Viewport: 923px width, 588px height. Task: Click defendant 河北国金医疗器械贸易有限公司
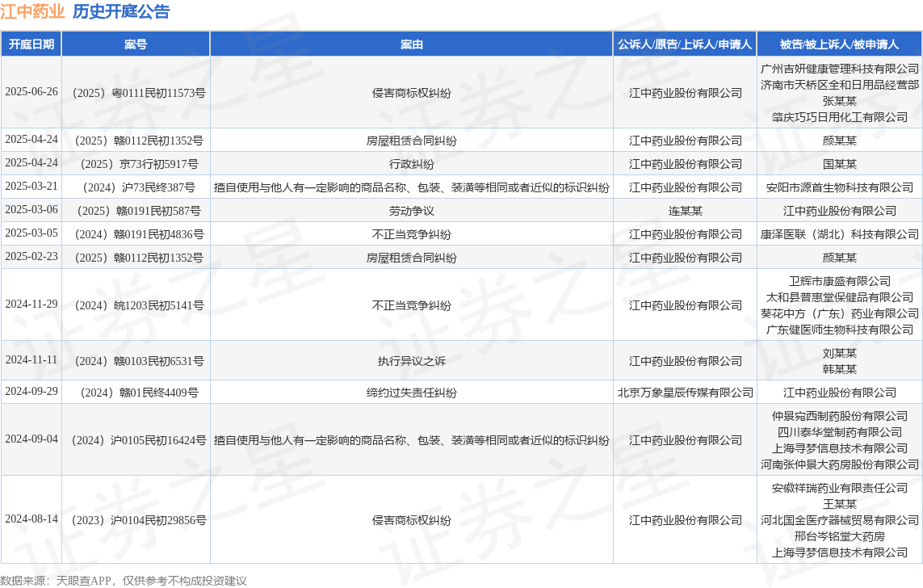pyautogui.click(x=839, y=520)
